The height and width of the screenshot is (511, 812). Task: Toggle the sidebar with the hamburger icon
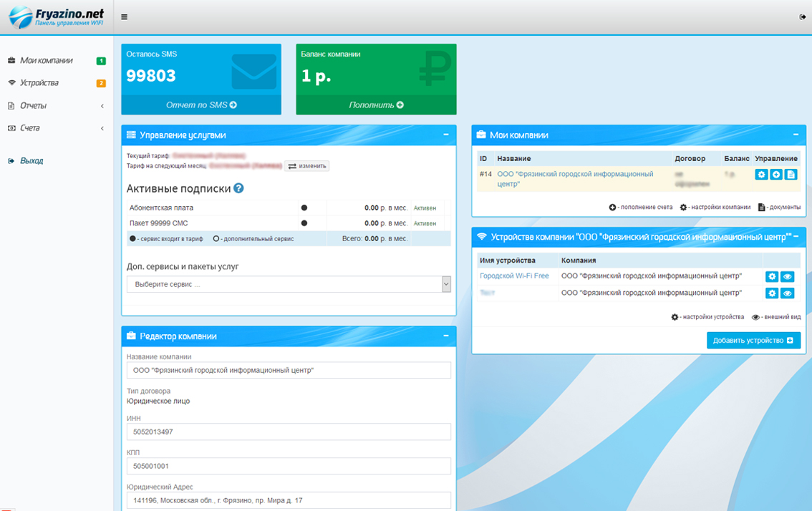125,17
